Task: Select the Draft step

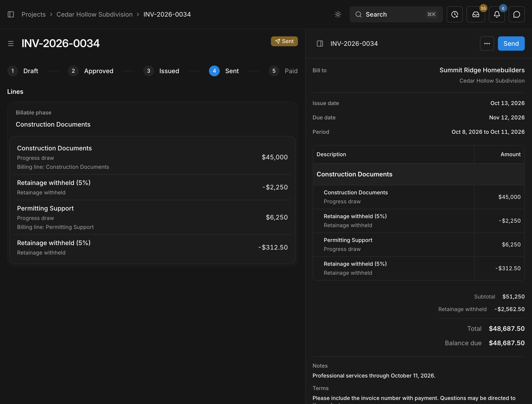Action: point(23,71)
